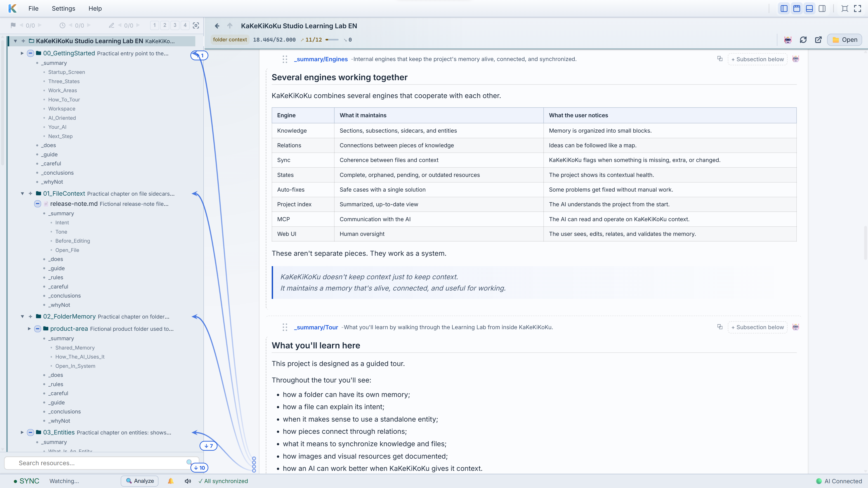This screenshot has width=868, height=488.
Task: Open folder in external window icon
Action: click(x=818, y=40)
